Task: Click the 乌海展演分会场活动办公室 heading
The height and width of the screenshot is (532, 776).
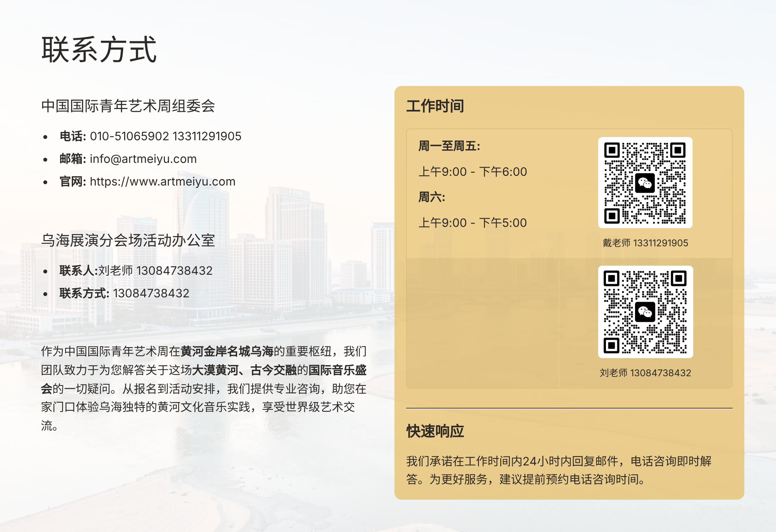Action: 128,240
